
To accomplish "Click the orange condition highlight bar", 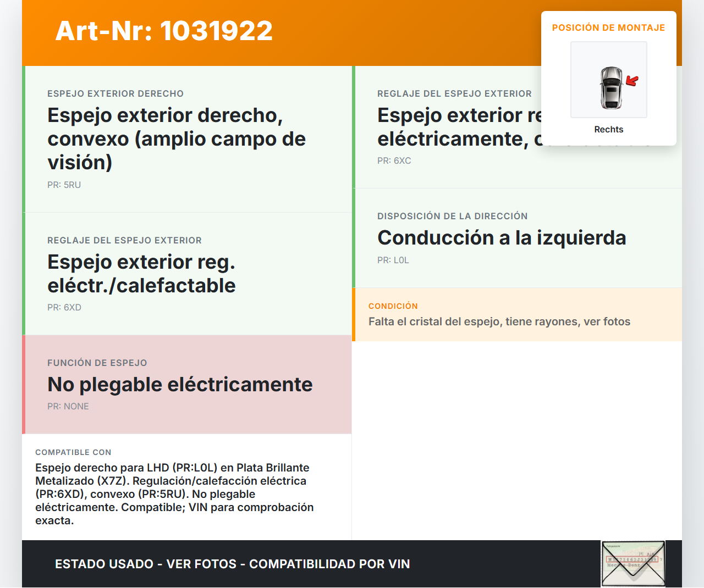I will (354, 314).
